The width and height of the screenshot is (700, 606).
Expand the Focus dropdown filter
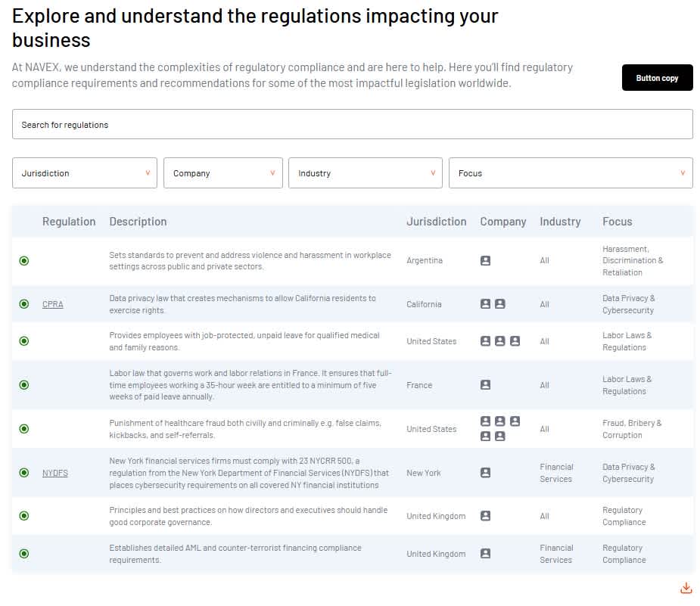pos(571,173)
